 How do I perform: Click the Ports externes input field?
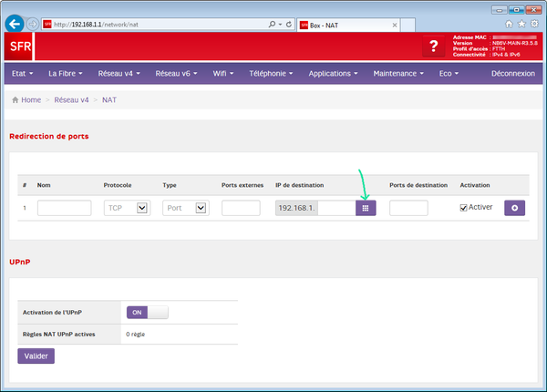coord(241,208)
